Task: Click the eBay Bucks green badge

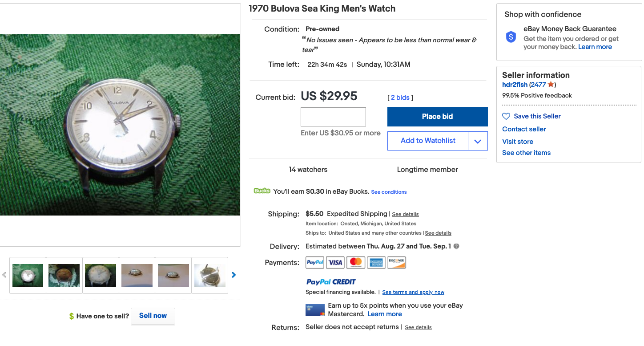Action: point(262,191)
